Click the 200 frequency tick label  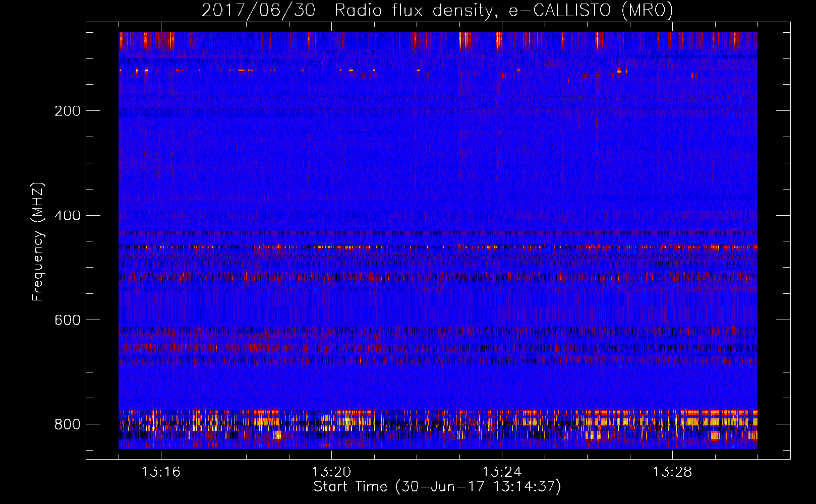68,111
